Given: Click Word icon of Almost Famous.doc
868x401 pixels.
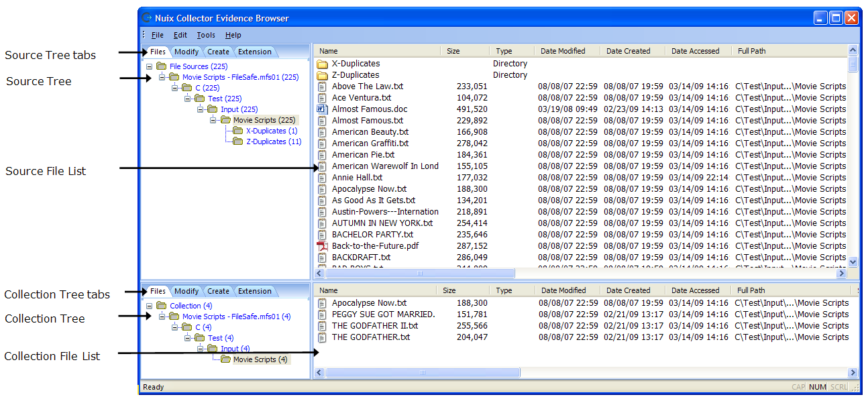Looking at the screenshot, I should coord(322,109).
